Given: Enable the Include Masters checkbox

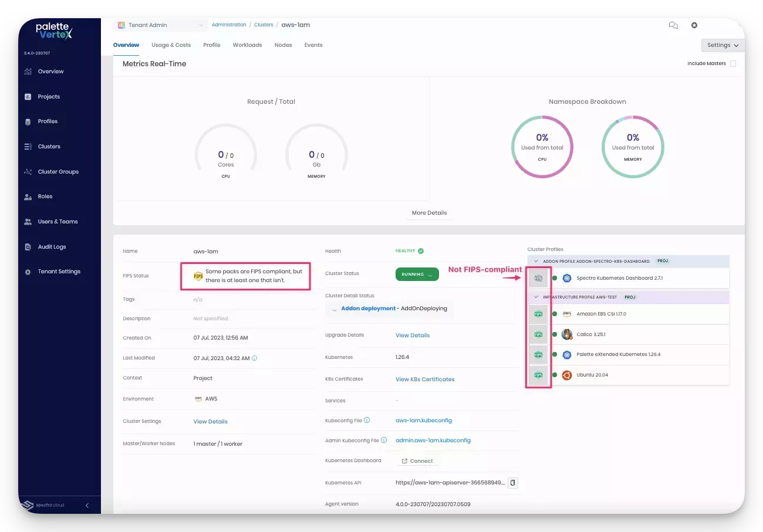Looking at the screenshot, I should coord(733,63).
